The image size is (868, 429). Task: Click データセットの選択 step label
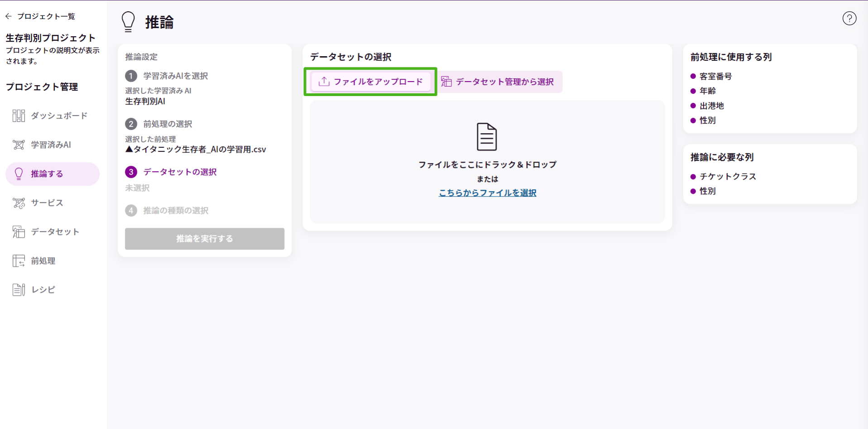point(180,172)
